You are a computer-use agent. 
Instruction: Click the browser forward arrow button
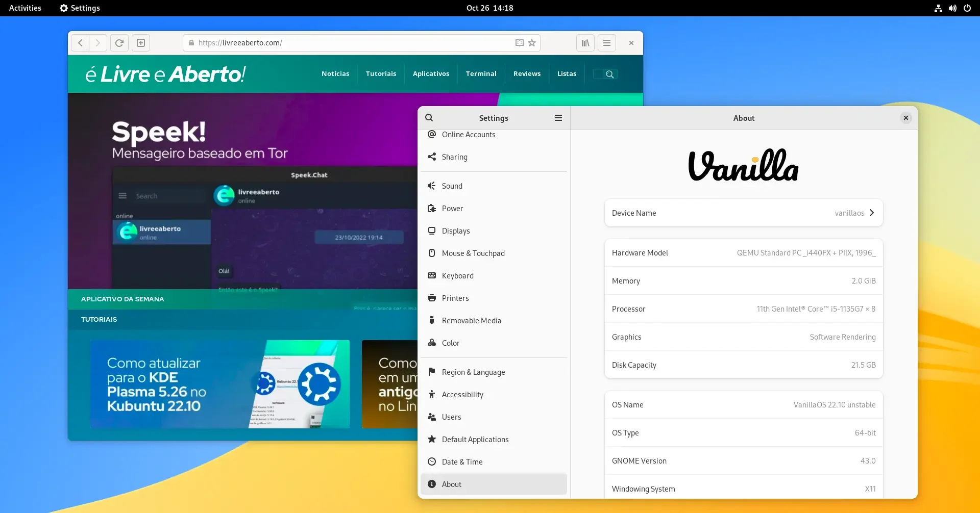click(98, 43)
